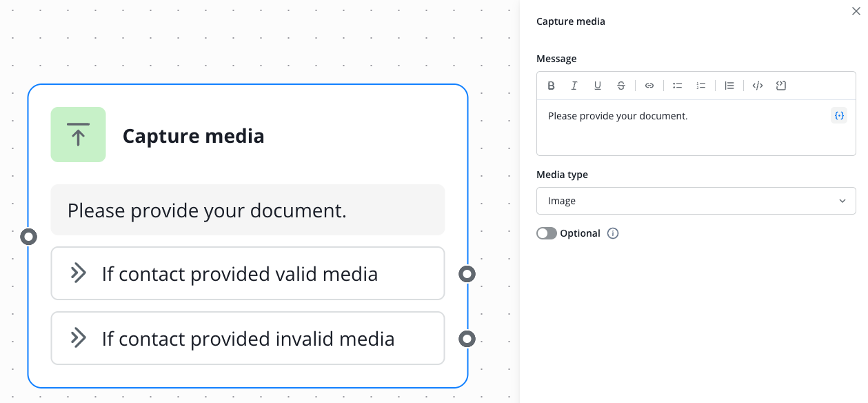Underline the message text
This screenshot has height=403, width=868.
click(x=598, y=86)
